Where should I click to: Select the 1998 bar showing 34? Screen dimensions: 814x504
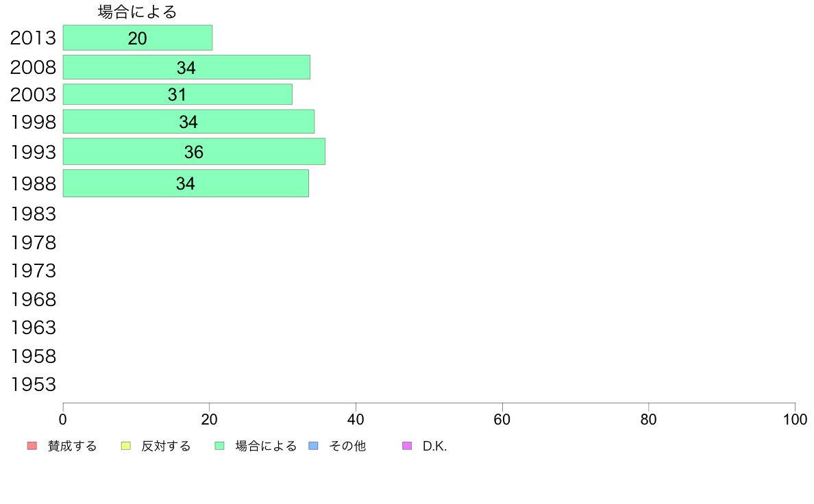(x=189, y=121)
